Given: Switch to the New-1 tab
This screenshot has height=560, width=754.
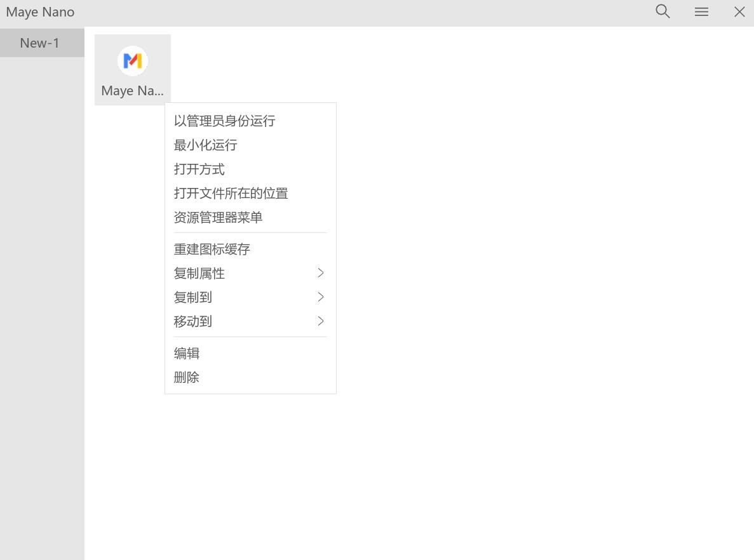Looking at the screenshot, I should pos(40,43).
